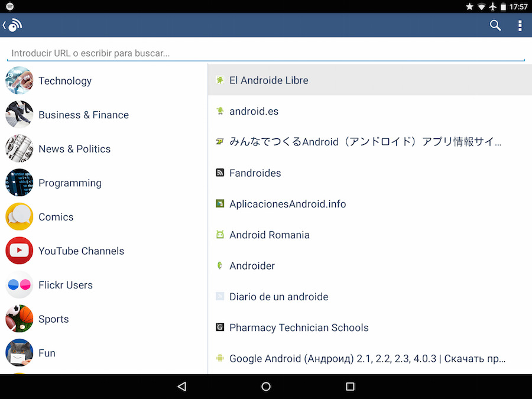Open the Flickr Users icon
This screenshot has height=399, width=532.
click(x=20, y=285)
